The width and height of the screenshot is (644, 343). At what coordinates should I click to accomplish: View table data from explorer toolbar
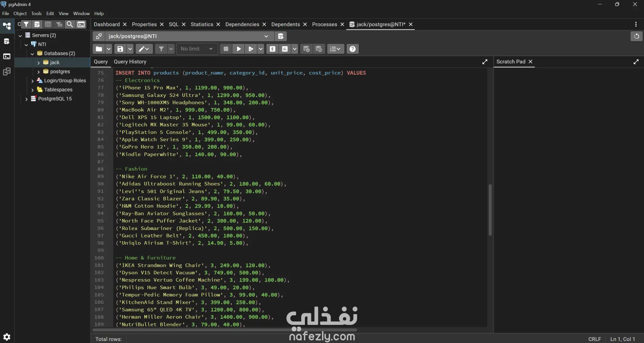coord(48,24)
